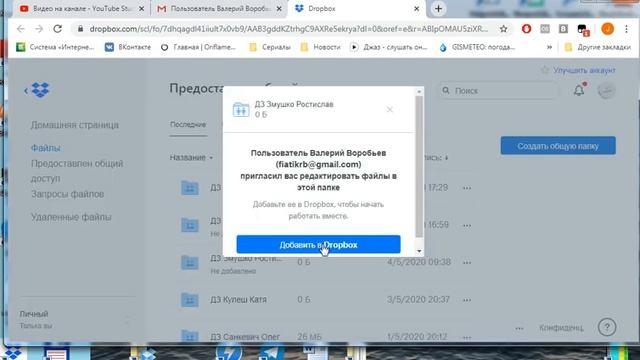The width and height of the screenshot is (640, 360).
Task: Open the notifications bell
Action: (579, 90)
